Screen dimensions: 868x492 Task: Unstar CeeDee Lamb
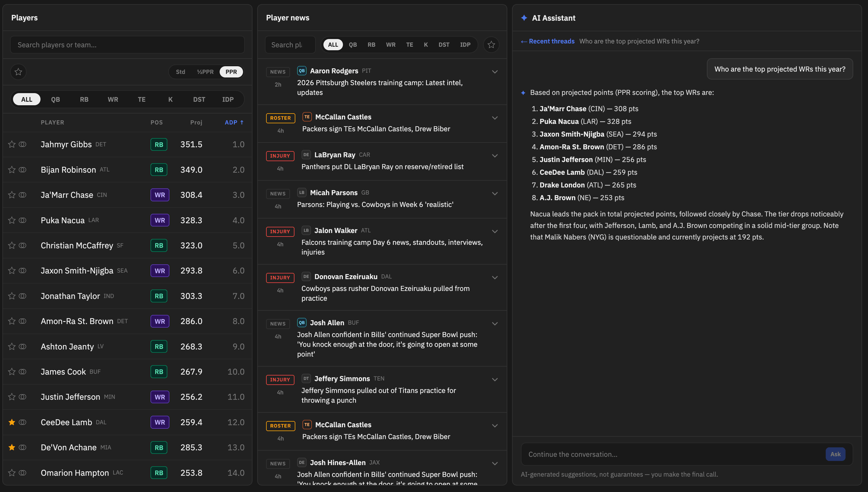(12, 422)
